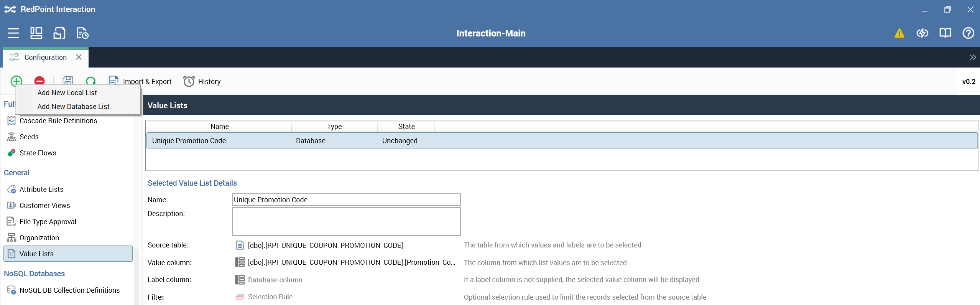Select Attribute Lists in General section
This screenshot has width=980, height=305.
pyautogui.click(x=41, y=190)
